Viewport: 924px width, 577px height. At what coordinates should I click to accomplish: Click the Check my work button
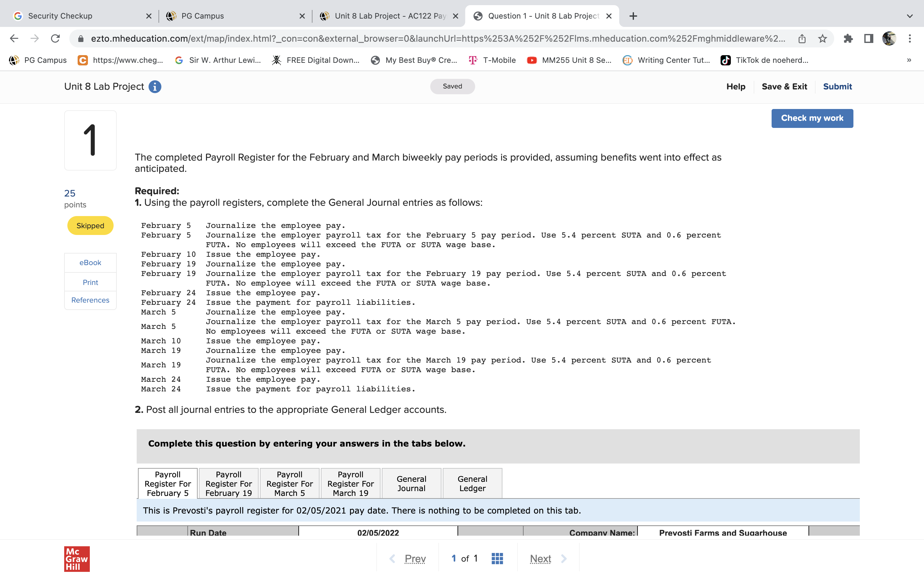(812, 118)
